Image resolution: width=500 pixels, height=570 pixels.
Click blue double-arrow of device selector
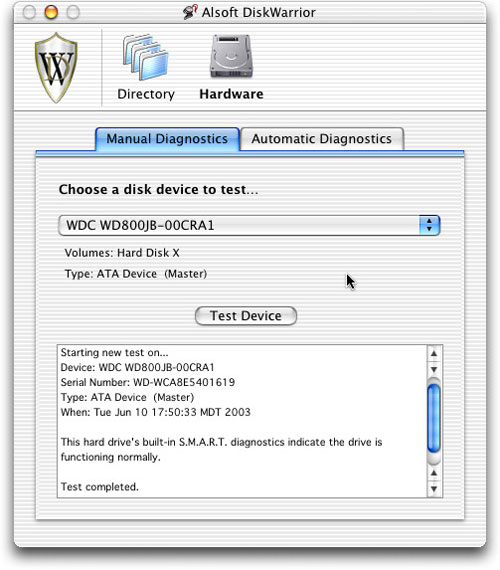(429, 225)
